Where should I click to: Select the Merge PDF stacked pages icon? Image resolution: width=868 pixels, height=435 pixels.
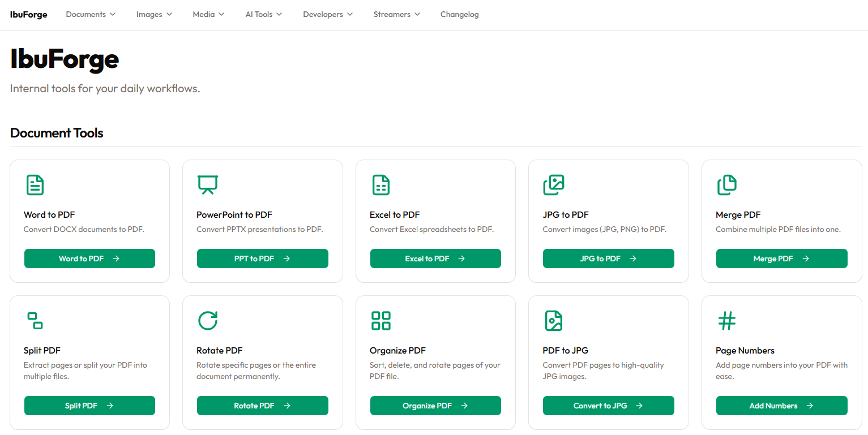(x=727, y=185)
